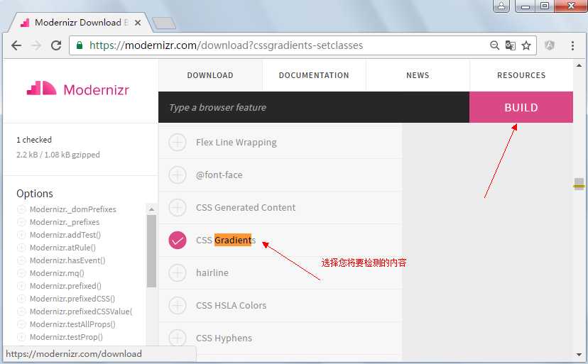Add CSS HSLA Colors detect
This screenshot has height=364, width=588.
point(178,306)
